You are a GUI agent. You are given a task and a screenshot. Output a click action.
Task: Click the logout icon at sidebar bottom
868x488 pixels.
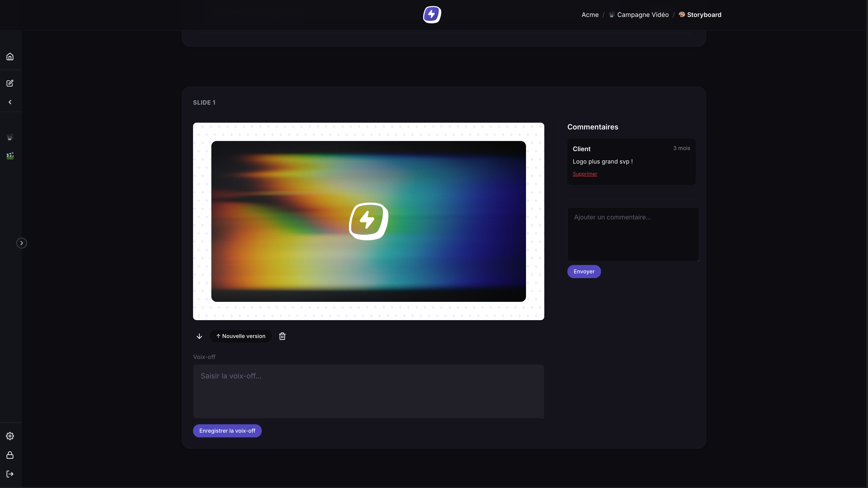(x=10, y=474)
